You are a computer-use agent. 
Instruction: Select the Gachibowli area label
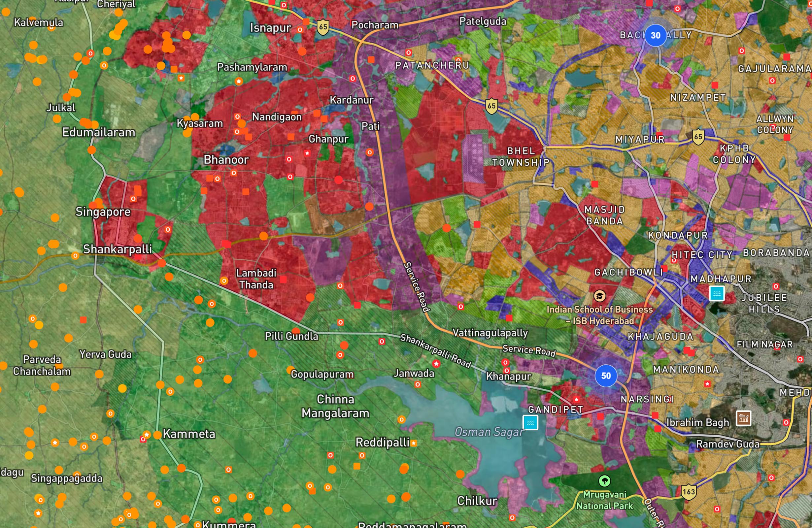[x=628, y=272]
